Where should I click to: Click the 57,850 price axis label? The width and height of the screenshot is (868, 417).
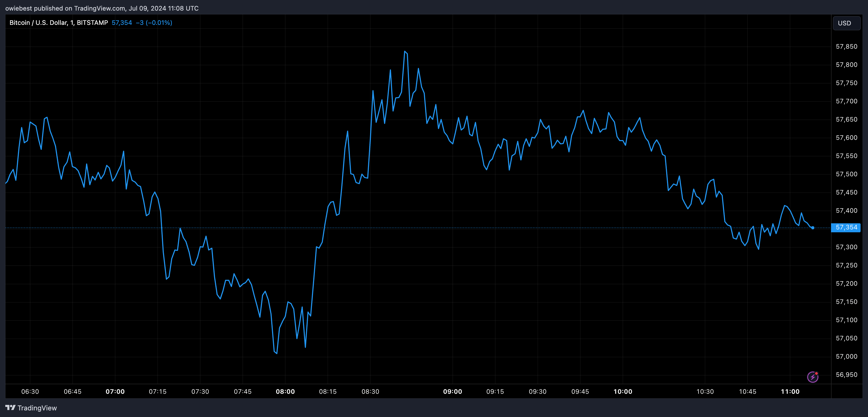846,47
